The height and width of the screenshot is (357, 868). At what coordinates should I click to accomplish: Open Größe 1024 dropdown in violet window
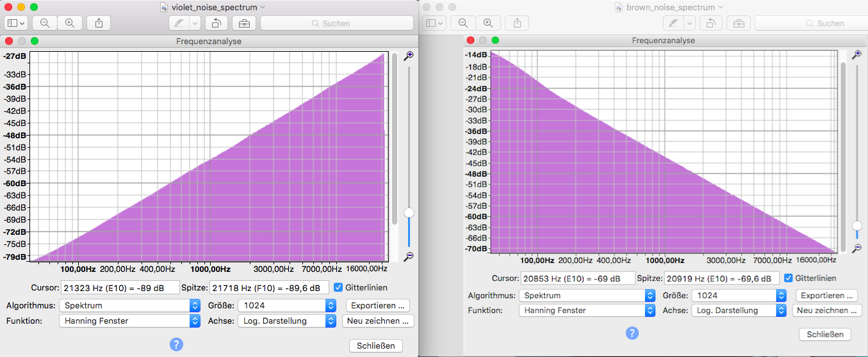(x=287, y=305)
